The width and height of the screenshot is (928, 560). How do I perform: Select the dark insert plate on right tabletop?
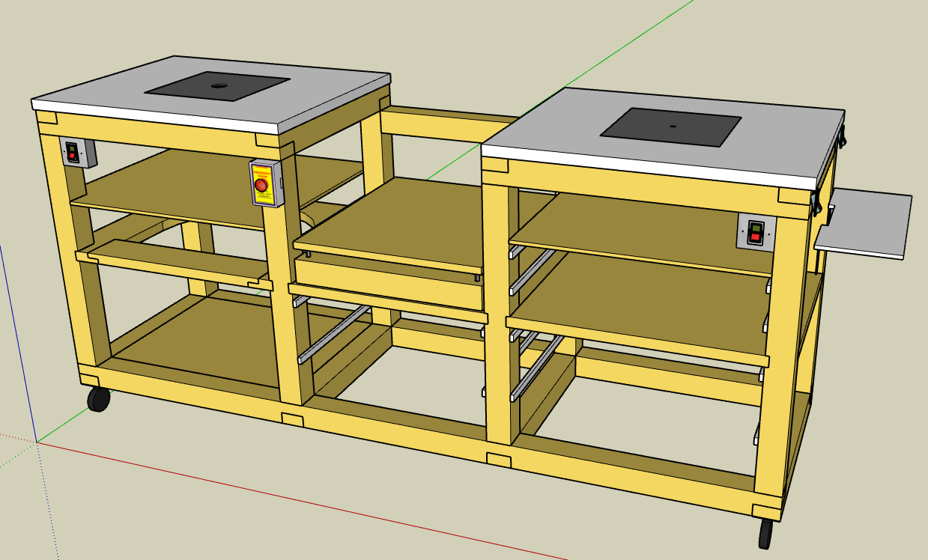point(670,126)
